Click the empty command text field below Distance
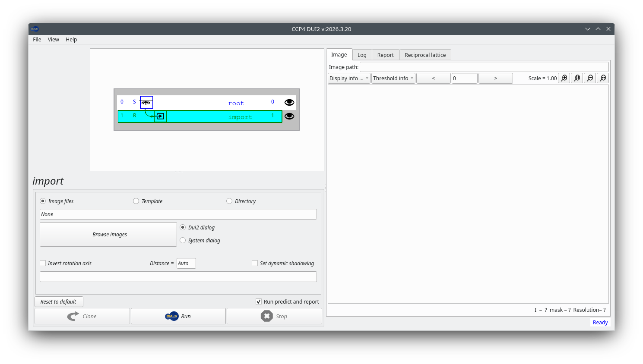The image size is (643, 364). coord(178,276)
